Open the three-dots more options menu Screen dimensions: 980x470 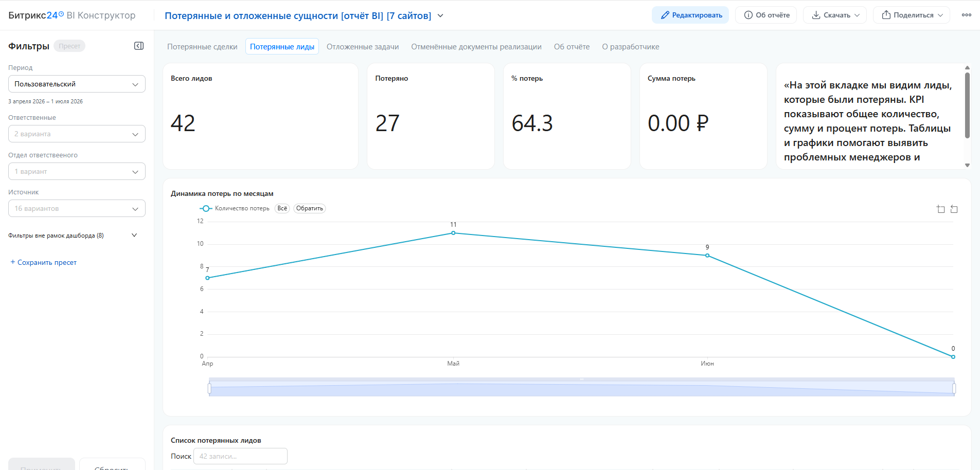pyautogui.click(x=967, y=15)
